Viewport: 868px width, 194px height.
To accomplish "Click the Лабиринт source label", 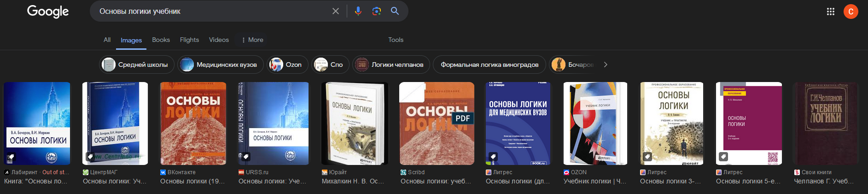I will (24, 172).
